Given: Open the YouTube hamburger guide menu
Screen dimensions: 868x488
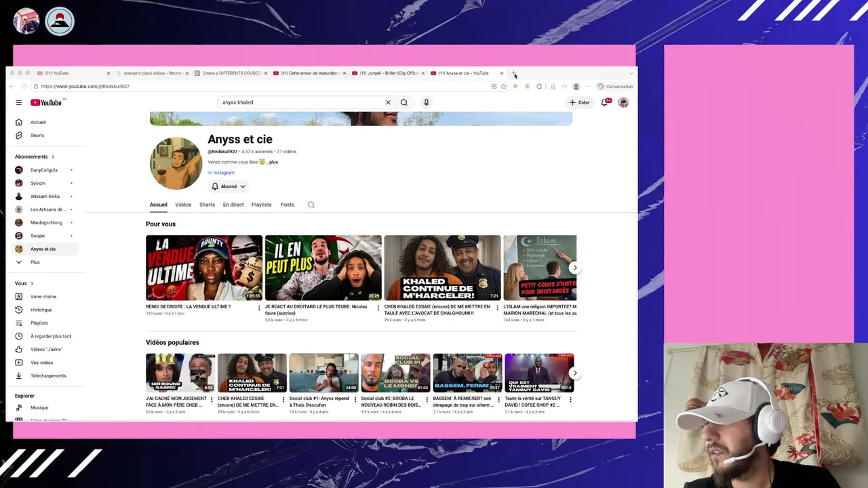Looking at the screenshot, I should [19, 102].
